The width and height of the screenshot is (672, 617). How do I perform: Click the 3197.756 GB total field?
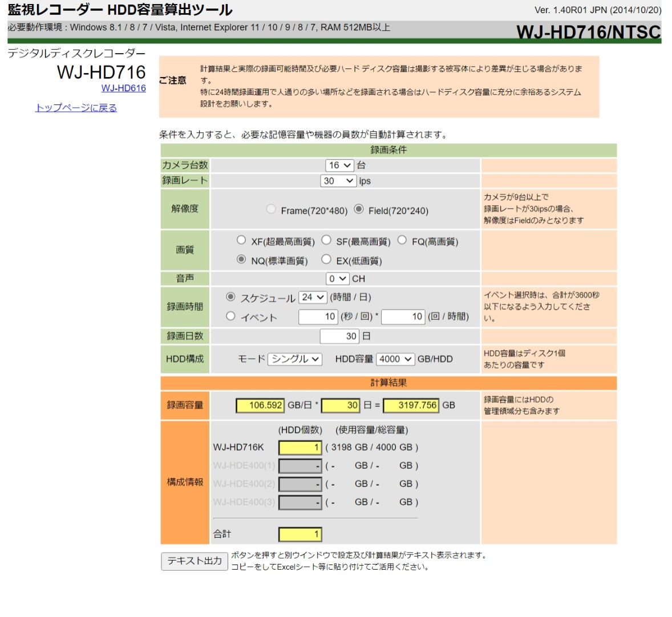411,405
